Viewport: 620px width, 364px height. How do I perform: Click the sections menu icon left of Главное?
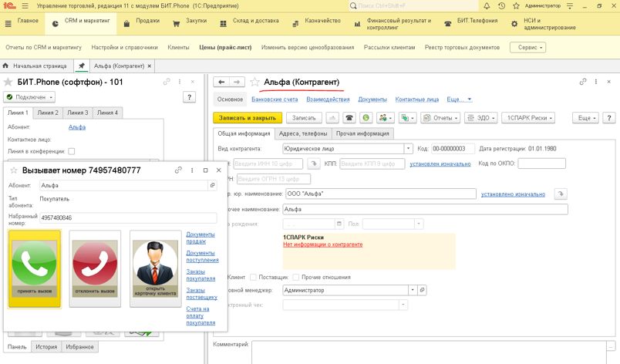pyautogui.click(x=8, y=24)
